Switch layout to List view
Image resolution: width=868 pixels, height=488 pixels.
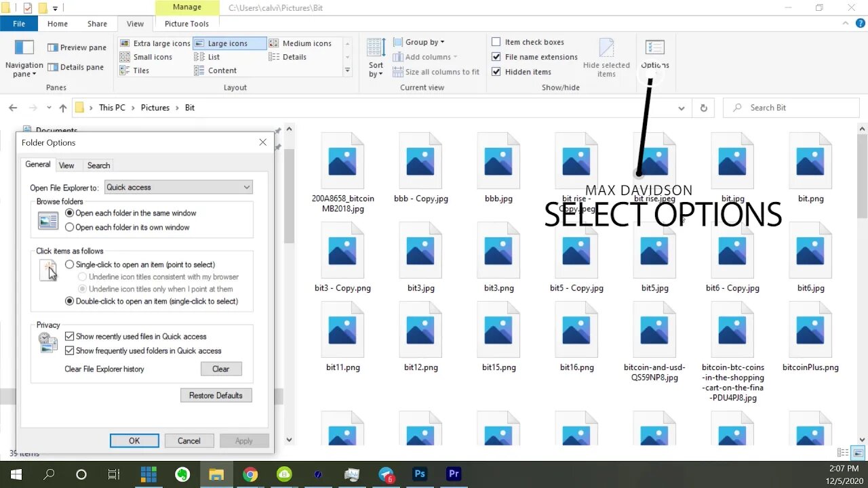[207, 57]
